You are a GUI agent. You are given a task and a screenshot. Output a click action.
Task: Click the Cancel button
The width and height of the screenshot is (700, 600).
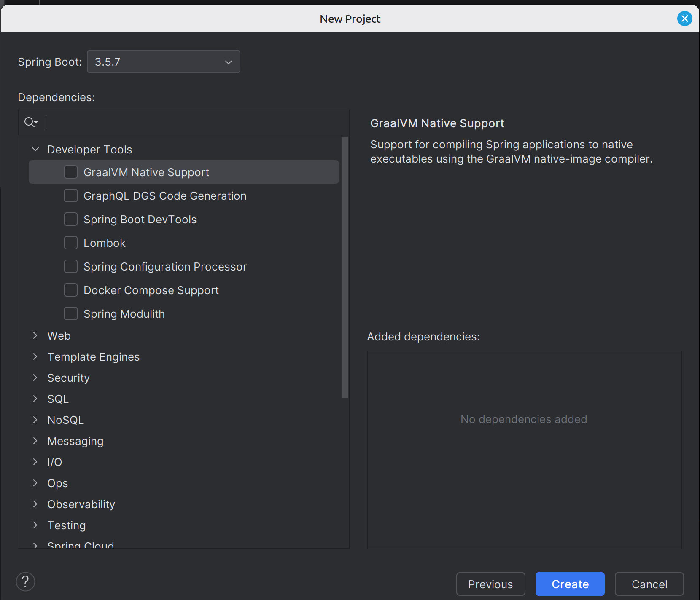pos(649,584)
